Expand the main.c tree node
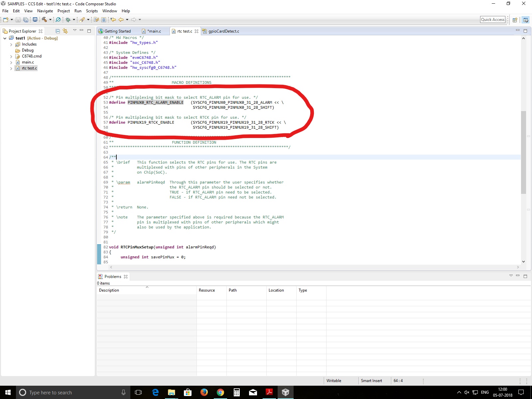This screenshot has width=532, height=399. (x=11, y=63)
